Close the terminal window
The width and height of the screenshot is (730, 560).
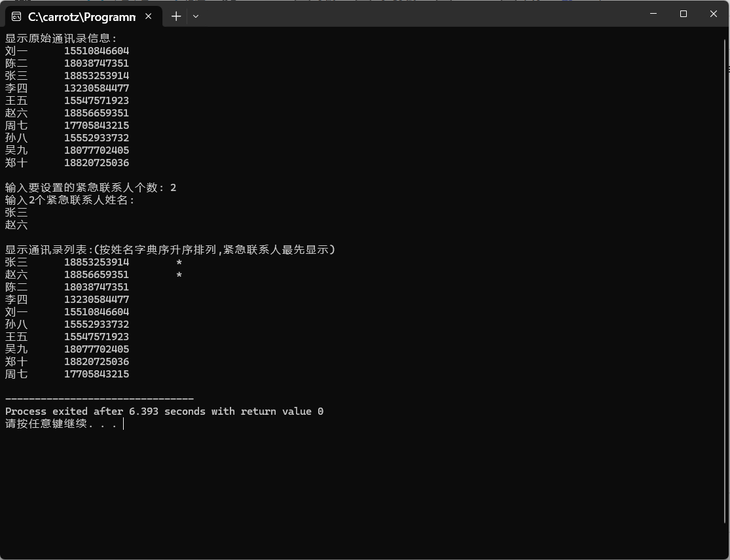(x=713, y=14)
